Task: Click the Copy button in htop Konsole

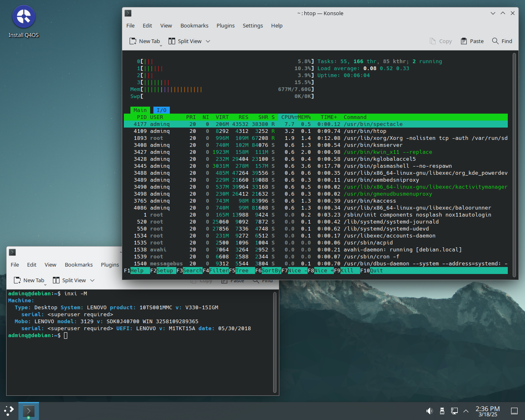Action: 441,41
